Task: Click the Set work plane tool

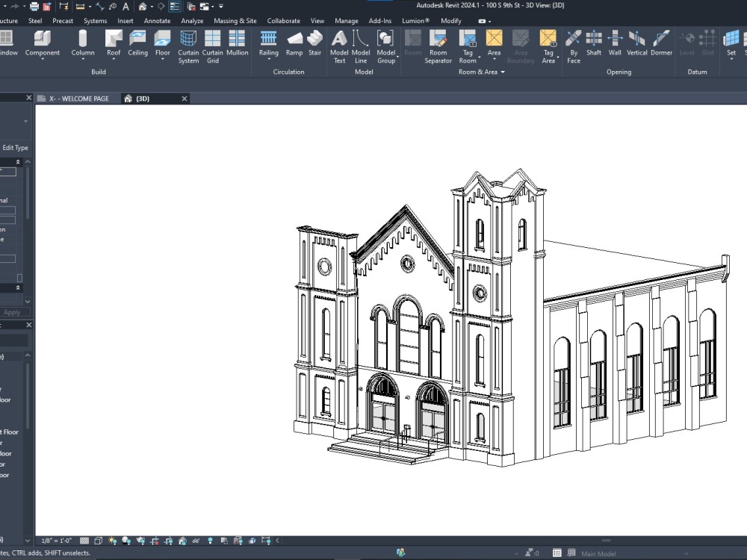Action: coord(731,43)
